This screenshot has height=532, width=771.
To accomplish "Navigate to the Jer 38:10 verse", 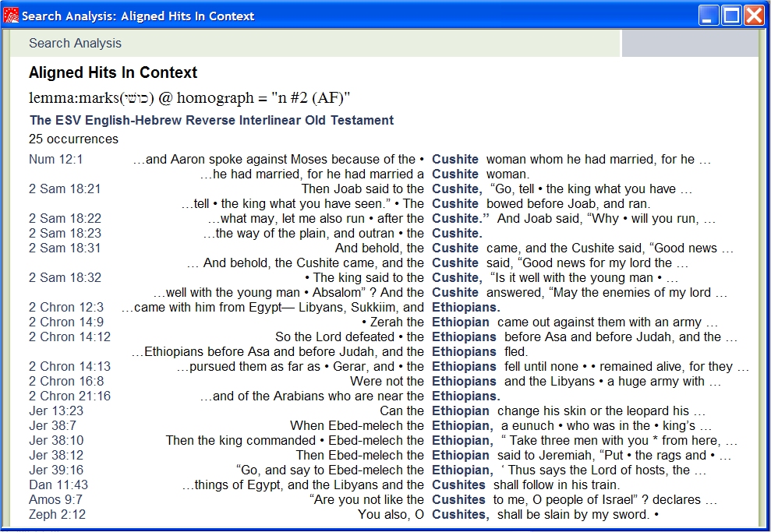I will pos(56,441).
